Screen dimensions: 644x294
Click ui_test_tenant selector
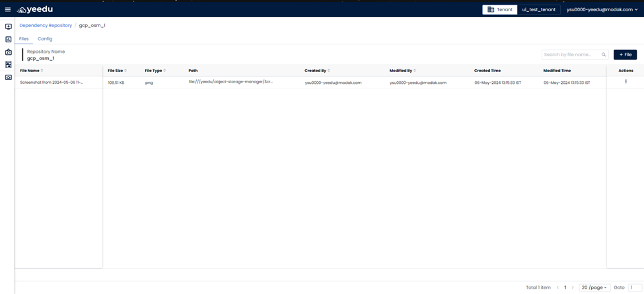[x=538, y=9]
